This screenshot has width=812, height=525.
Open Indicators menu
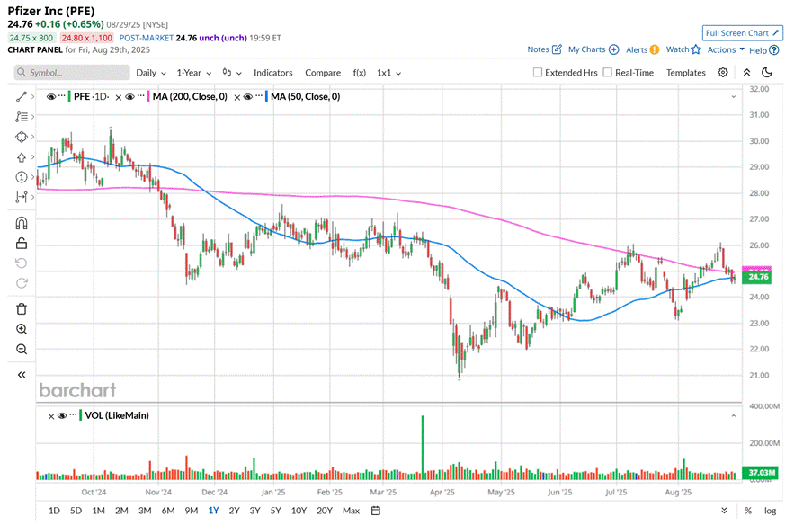coord(272,73)
